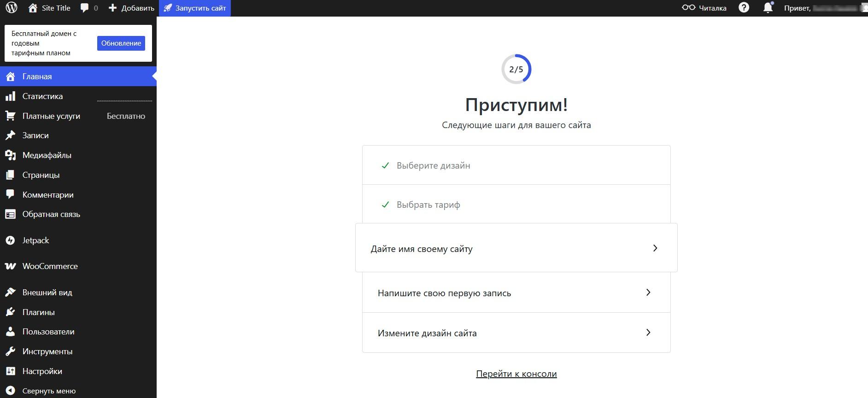Image resolution: width=868 pixels, height=398 pixels.
Task: Click the 2/5 progress circle
Action: pos(516,70)
